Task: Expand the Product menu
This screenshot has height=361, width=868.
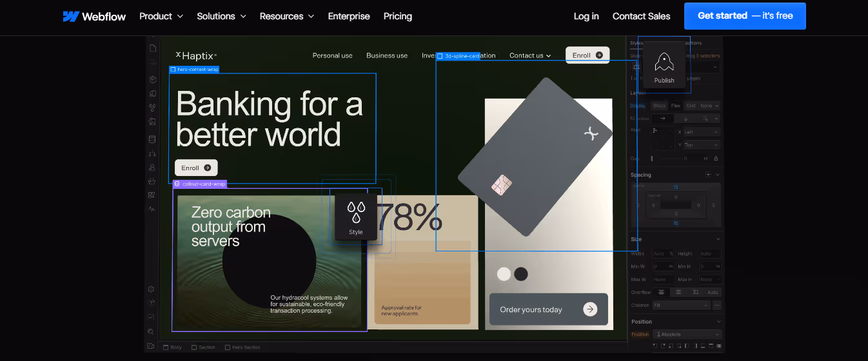Action: click(x=161, y=16)
